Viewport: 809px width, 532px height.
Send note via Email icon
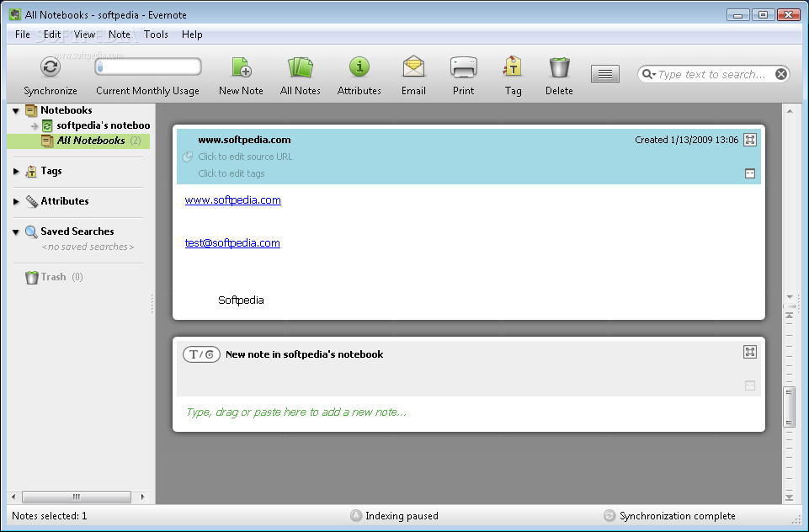413,67
